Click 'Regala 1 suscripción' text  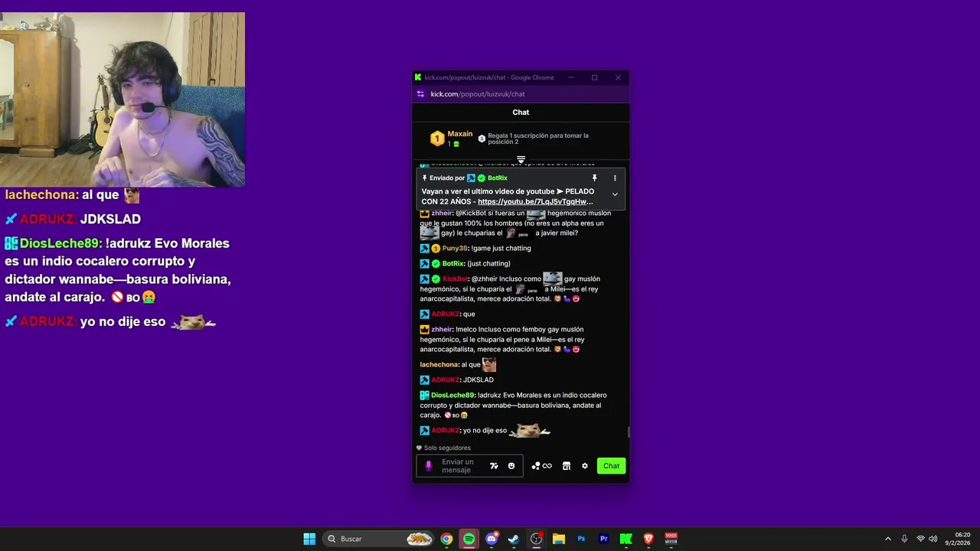pyautogui.click(x=538, y=139)
